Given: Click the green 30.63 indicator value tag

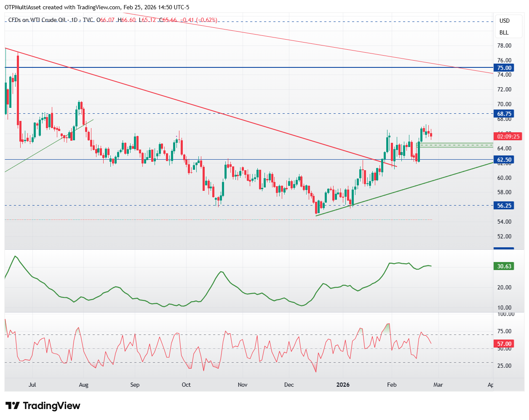Looking at the screenshot, I should [504, 266].
